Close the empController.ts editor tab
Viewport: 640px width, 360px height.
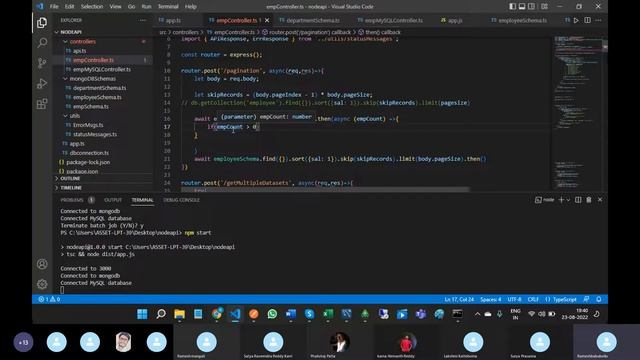(x=267, y=20)
